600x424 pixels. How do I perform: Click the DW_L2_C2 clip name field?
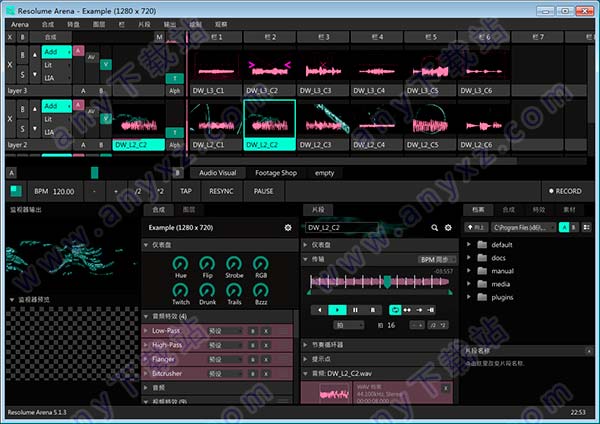(342, 228)
